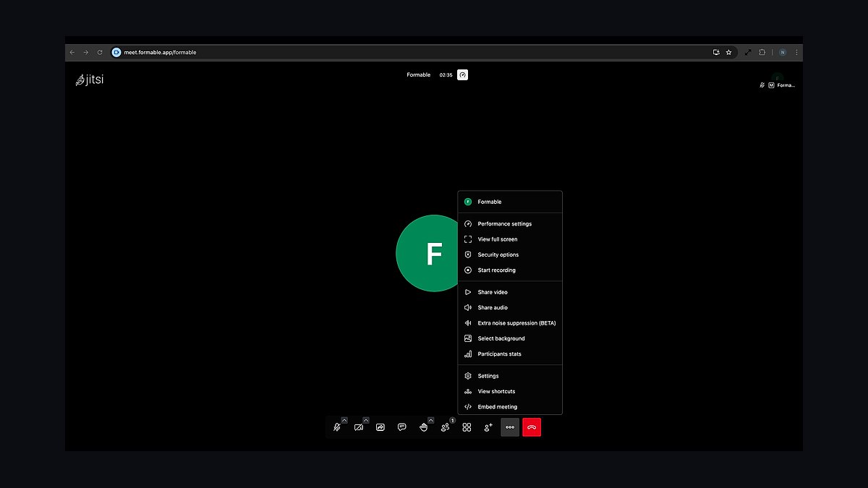This screenshot has height=488, width=868.
Task: Open the performance gauge icon beside timer
Action: (x=463, y=74)
